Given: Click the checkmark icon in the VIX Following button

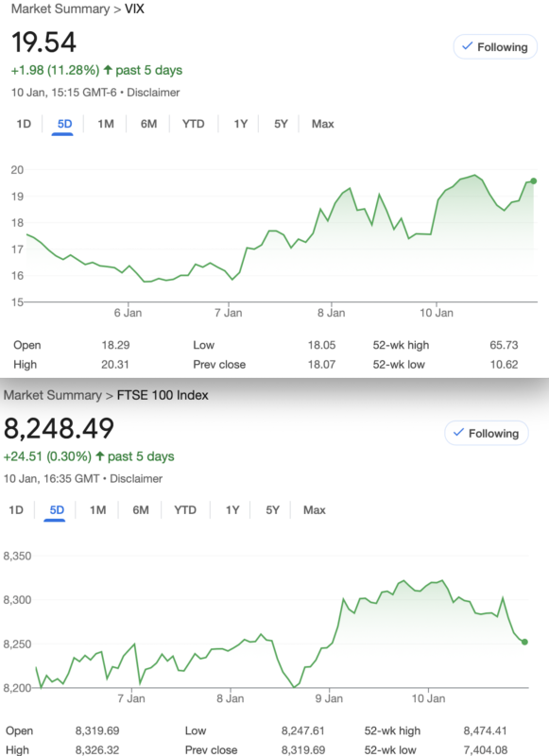Looking at the screenshot, I should coord(467,46).
